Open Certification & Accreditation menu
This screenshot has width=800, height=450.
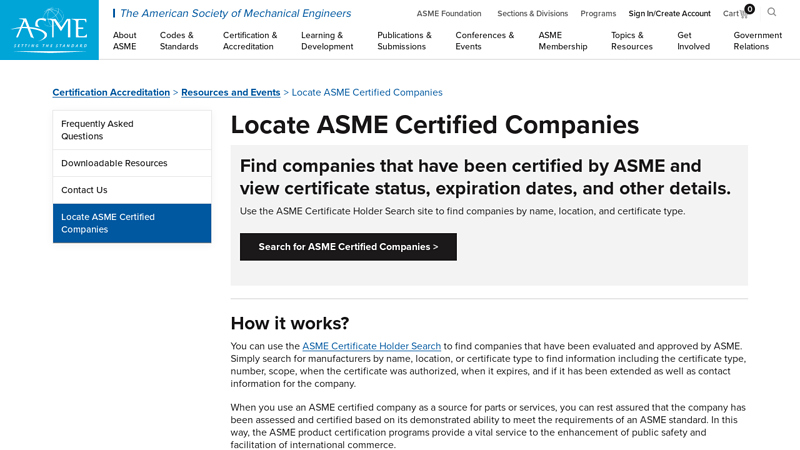point(250,41)
